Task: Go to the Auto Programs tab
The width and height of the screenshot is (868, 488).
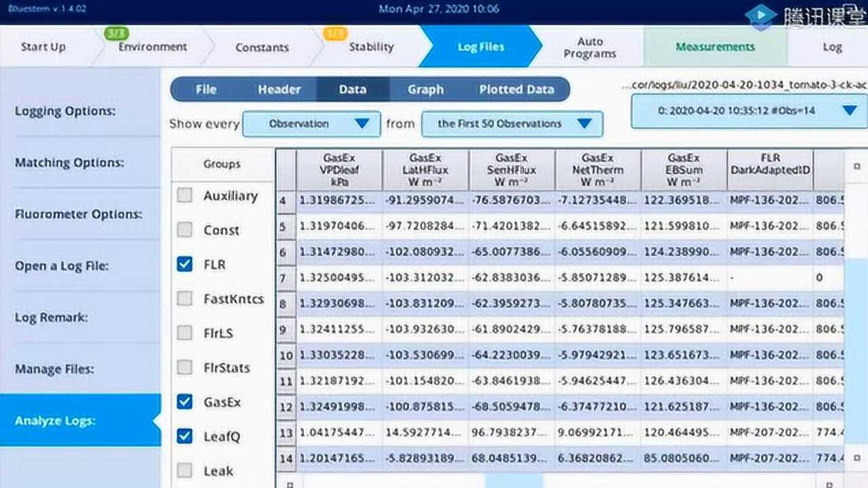Action: coord(590,47)
